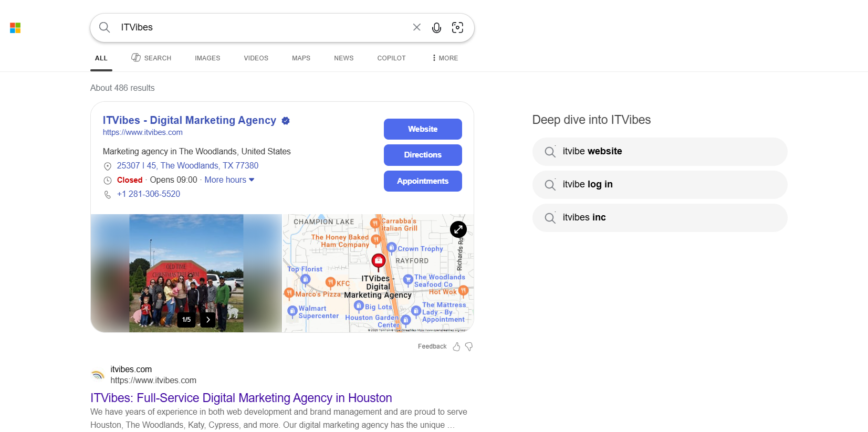Select Walmart Supercenter map marker
This screenshot has width=868, height=432.
(292, 311)
